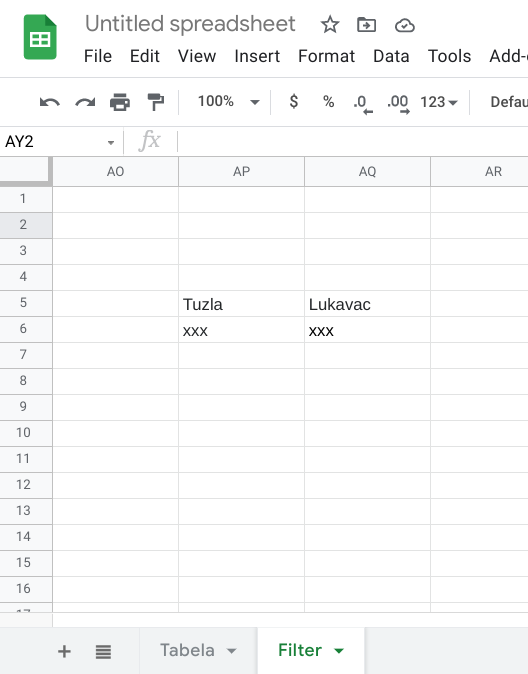Image resolution: width=528 pixels, height=674 pixels.
Task: Add a new sheet with plus button
Action: [x=64, y=651]
